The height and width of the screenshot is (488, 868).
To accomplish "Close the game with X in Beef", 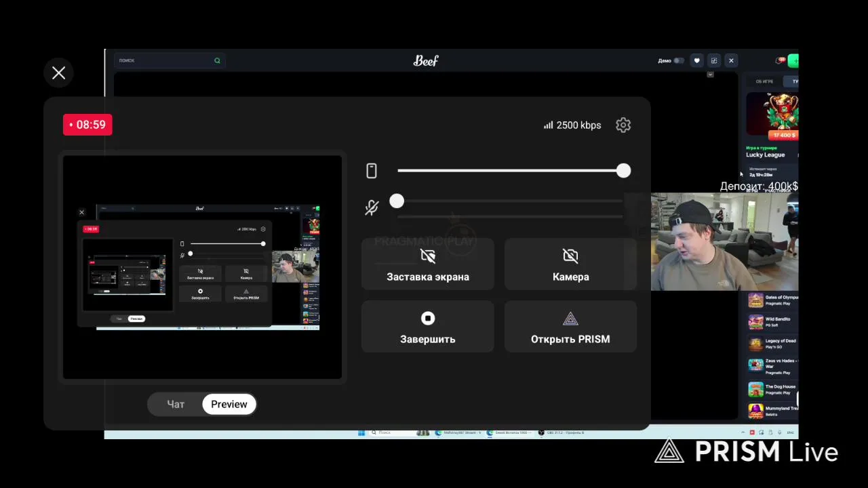I will tap(731, 61).
